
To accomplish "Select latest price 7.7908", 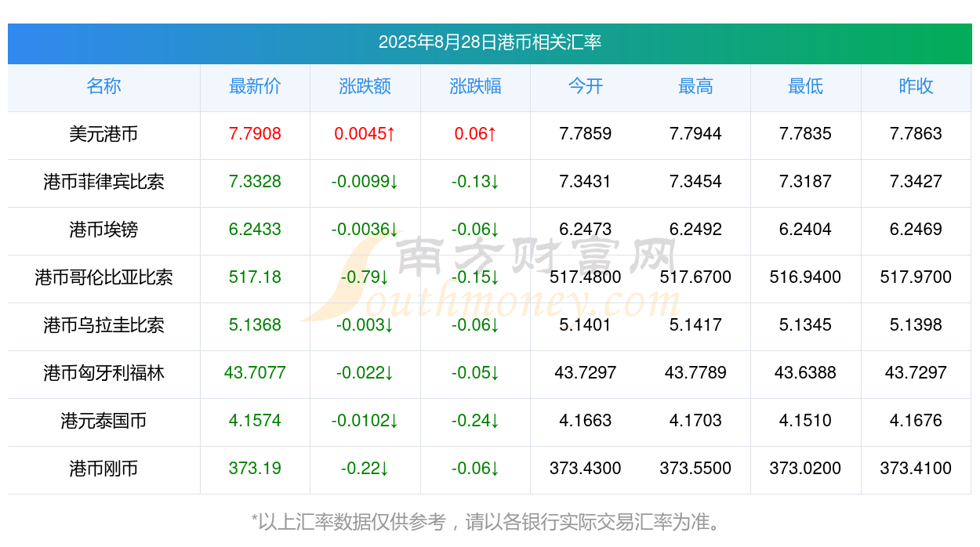I will [255, 134].
